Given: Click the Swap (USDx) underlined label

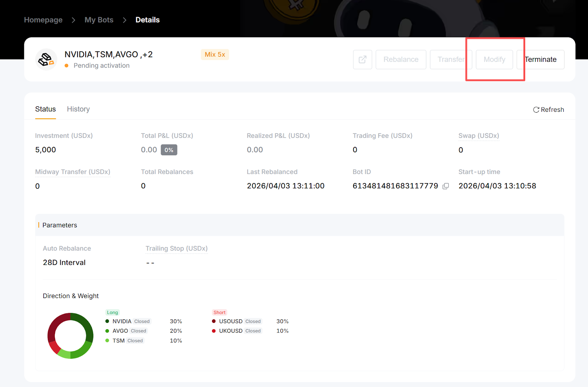Looking at the screenshot, I should pyautogui.click(x=478, y=136).
